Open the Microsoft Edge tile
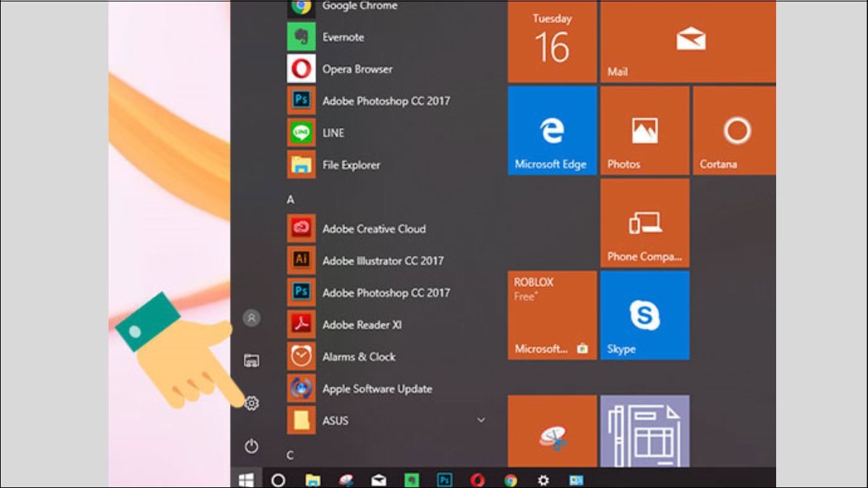 click(x=553, y=131)
